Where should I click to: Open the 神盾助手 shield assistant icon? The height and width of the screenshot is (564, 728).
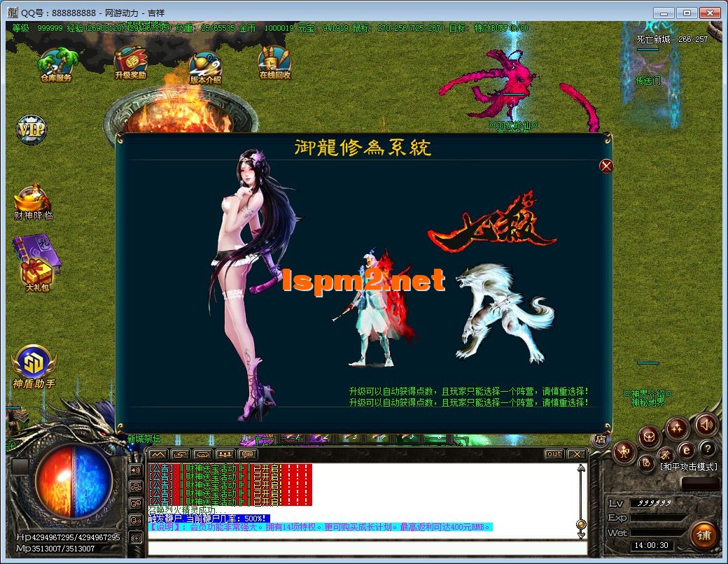(34, 367)
